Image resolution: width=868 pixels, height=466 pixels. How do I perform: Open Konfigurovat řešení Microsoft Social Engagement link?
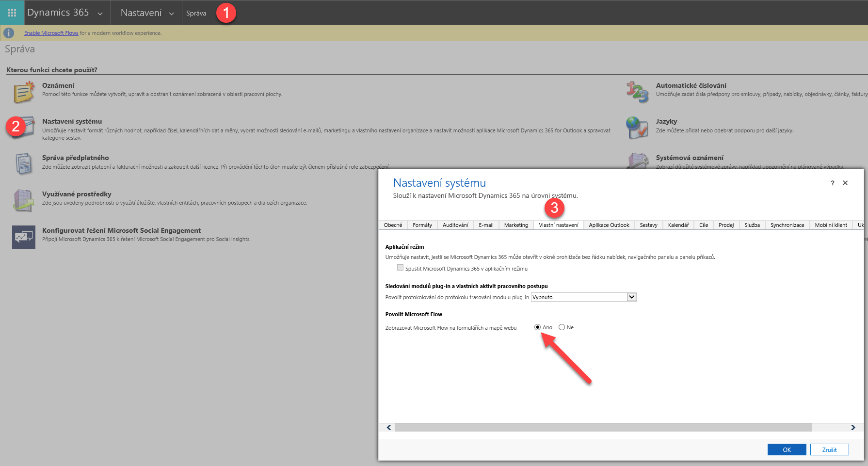tap(121, 230)
